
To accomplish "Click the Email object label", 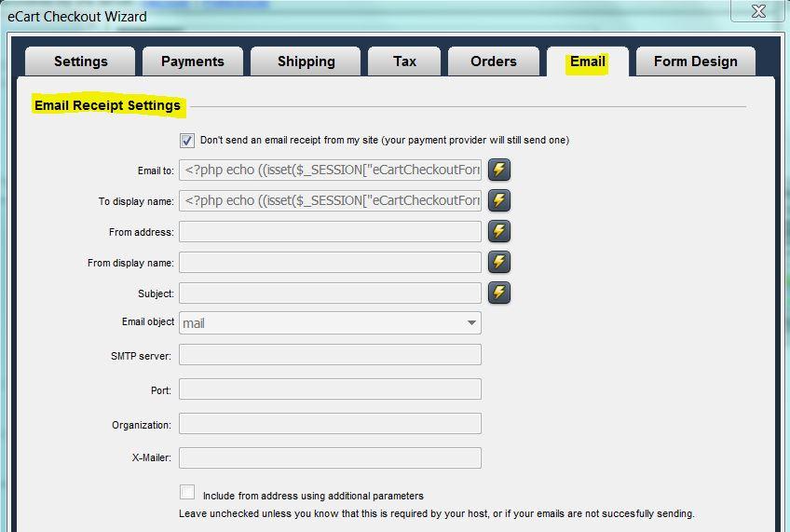I will coord(147,321).
